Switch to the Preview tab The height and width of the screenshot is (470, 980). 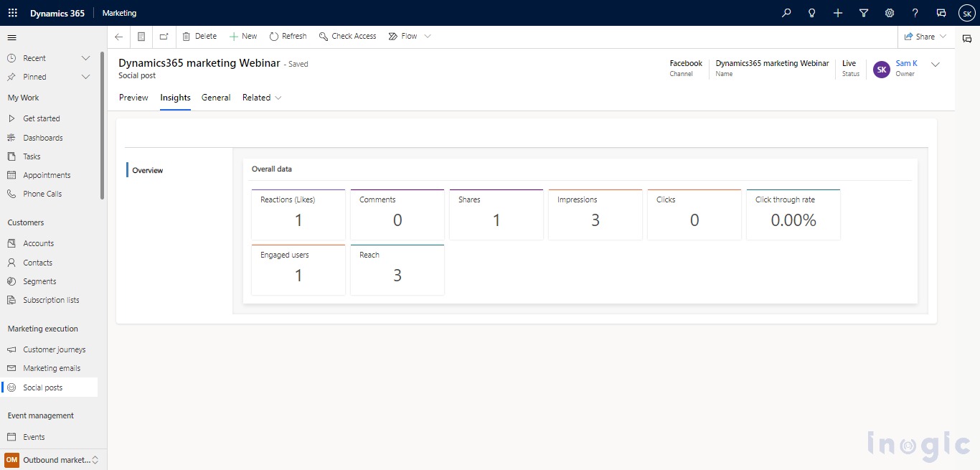point(133,98)
